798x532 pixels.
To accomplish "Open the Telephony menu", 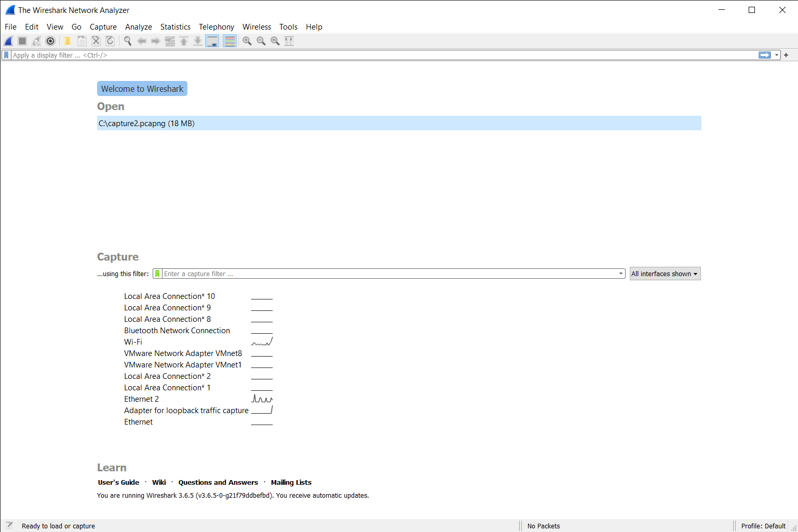I will (217, 27).
